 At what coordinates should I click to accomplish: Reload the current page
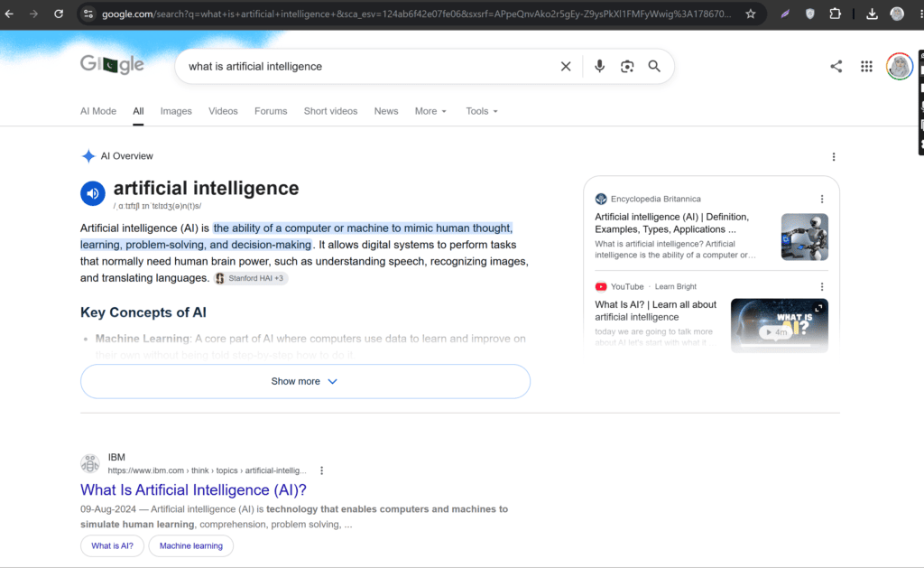[x=59, y=14]
